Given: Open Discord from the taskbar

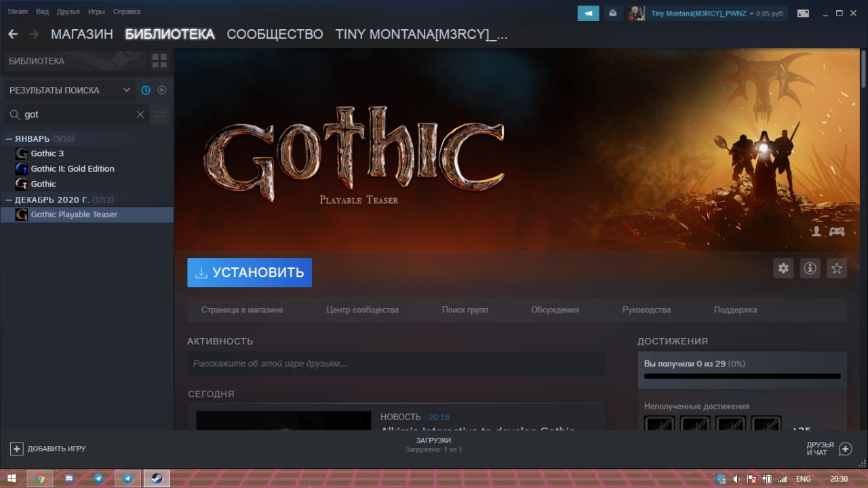Looking at the screenshot, I should pyautogui.click(x=68, y=478).
